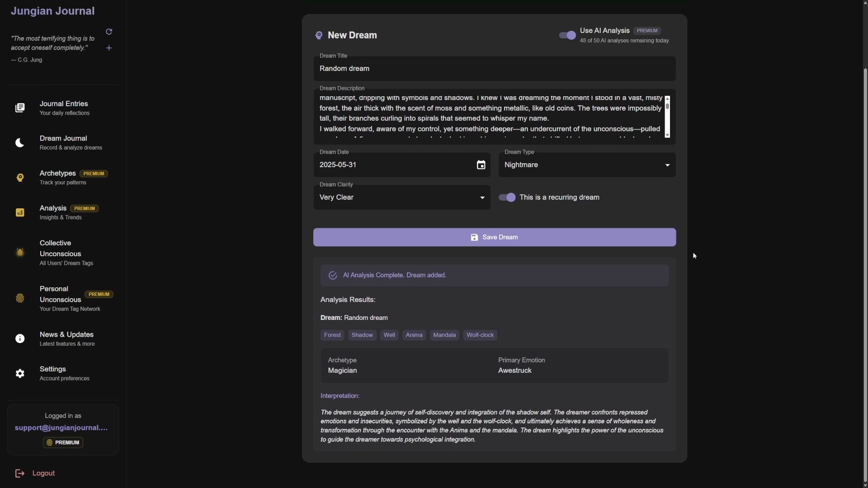Image resolution: width=868 pixels, height=488 pixels.
Task: Click the fingerprint icon in the PREMIUM account badge
Action: click(x=49, y=443)
